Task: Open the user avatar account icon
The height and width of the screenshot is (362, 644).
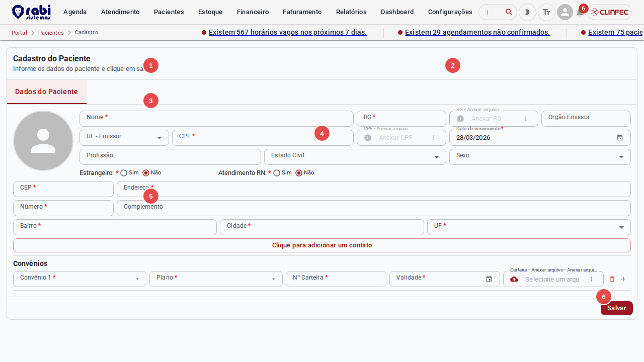Action: [x=565, y=12]
